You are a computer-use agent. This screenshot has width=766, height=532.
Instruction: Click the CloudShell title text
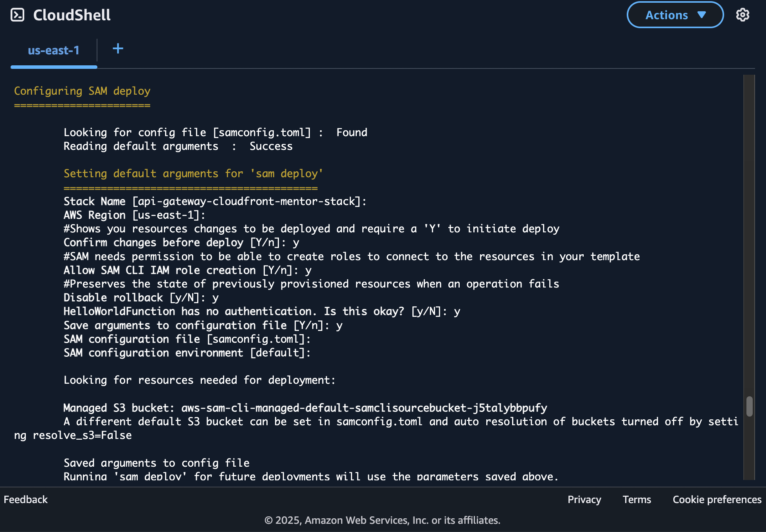[x=72, y=15]
